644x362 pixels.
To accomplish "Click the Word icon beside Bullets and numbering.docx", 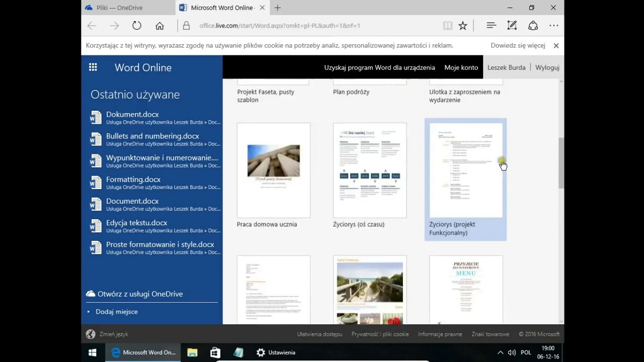I will (x=96, y=139).
